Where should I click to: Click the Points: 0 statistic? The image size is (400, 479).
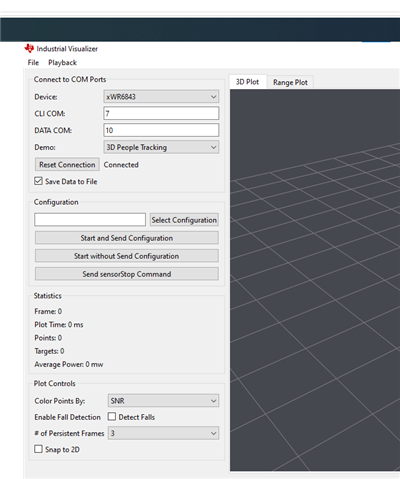click(x=48, y=338)
